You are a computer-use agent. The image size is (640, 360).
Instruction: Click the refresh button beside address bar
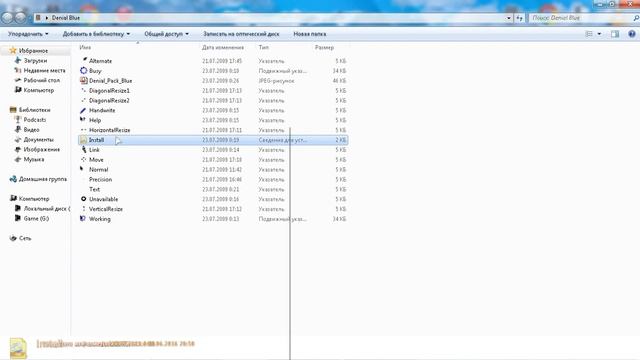point(519,18)
